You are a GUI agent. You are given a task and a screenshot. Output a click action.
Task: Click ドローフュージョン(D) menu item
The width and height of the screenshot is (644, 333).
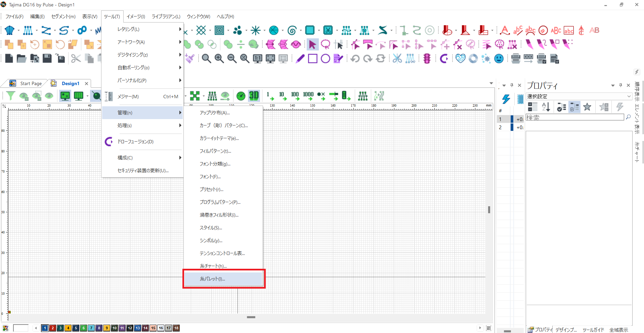click(x=142, y=142)
